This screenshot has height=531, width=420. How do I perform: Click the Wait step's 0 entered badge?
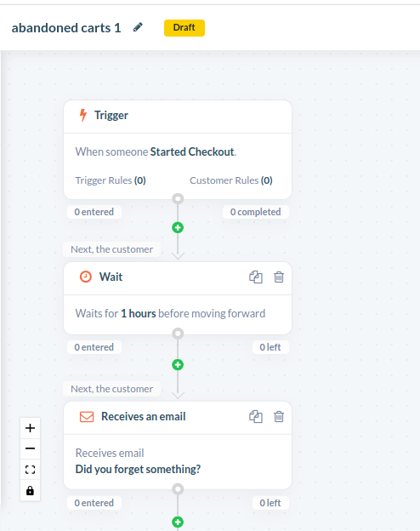tap(94, 347)
